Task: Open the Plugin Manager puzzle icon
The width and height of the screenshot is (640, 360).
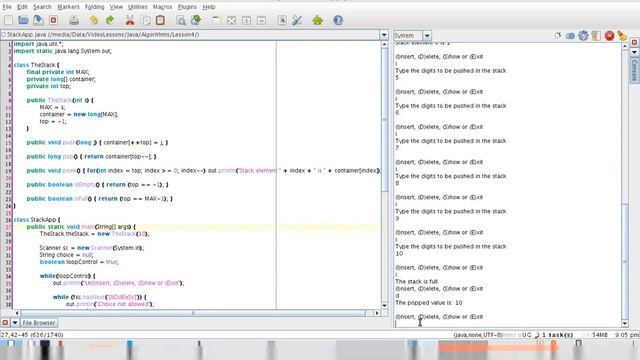Action: [x=318, y=20]
